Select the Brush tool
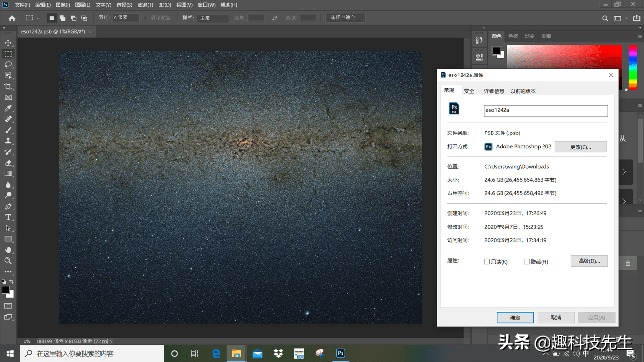Image resolution: width=644 pixels, height=362 pixels. 8,130
